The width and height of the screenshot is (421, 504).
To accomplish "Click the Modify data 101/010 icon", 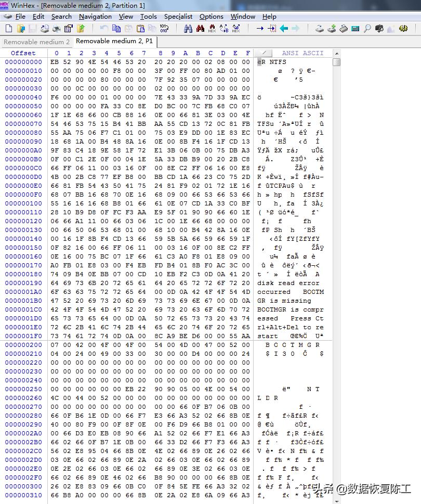I will pyautogui.click(x=164, y=29).
